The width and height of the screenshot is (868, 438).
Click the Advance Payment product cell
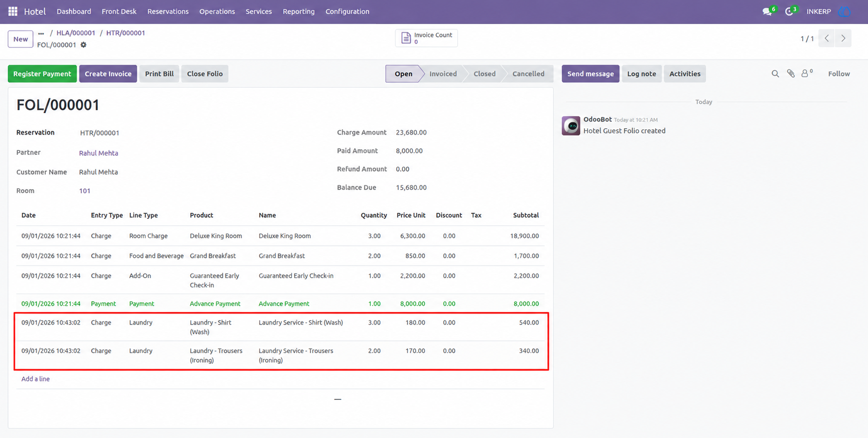[215, 304]
